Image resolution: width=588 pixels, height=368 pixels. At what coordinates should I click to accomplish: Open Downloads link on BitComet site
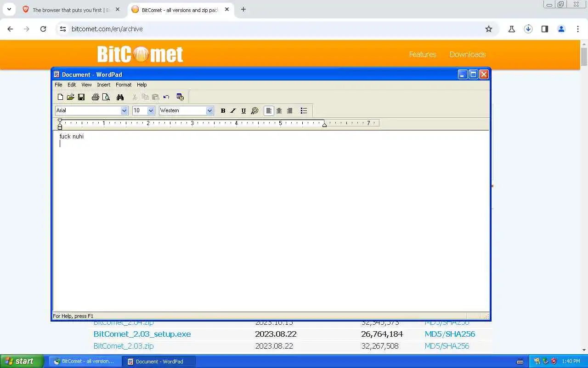[x=468, y=54]
